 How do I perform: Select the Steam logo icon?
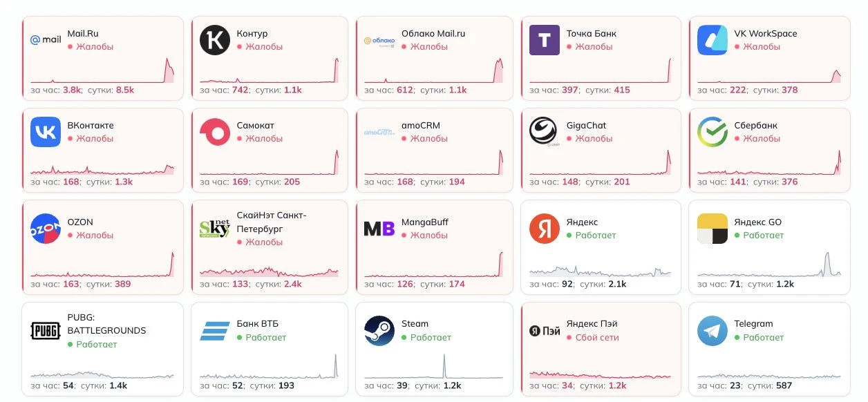coord(379,330)
